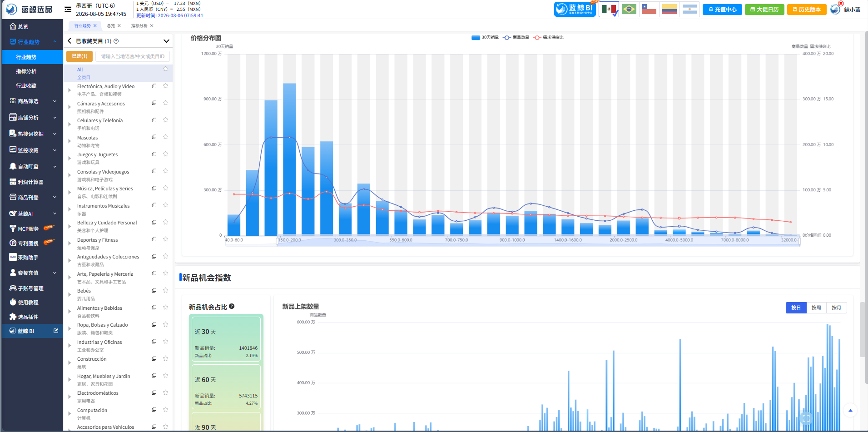Toggle 需求供给比 legend series
The image size is (868, 432).
(548, 37)
